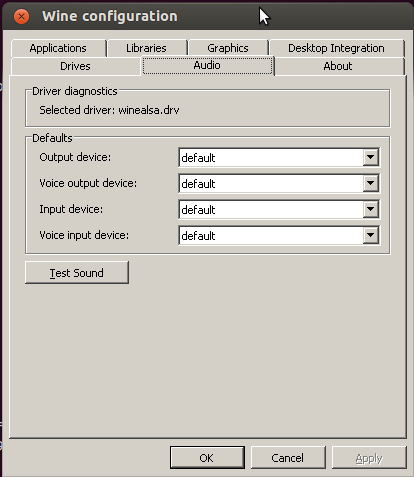
Task: Close the Wine configuration window
Action: pos(21,16)
